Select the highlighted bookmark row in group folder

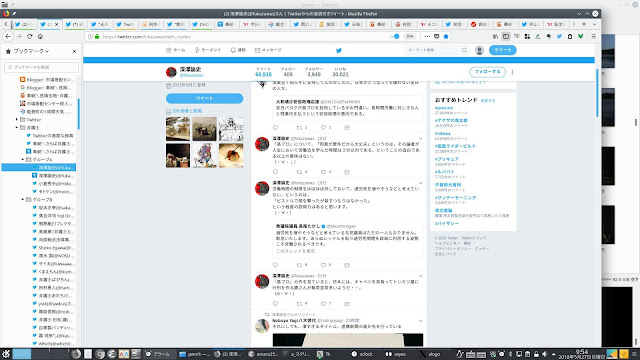pyautogui.click(x=39, y=167)
